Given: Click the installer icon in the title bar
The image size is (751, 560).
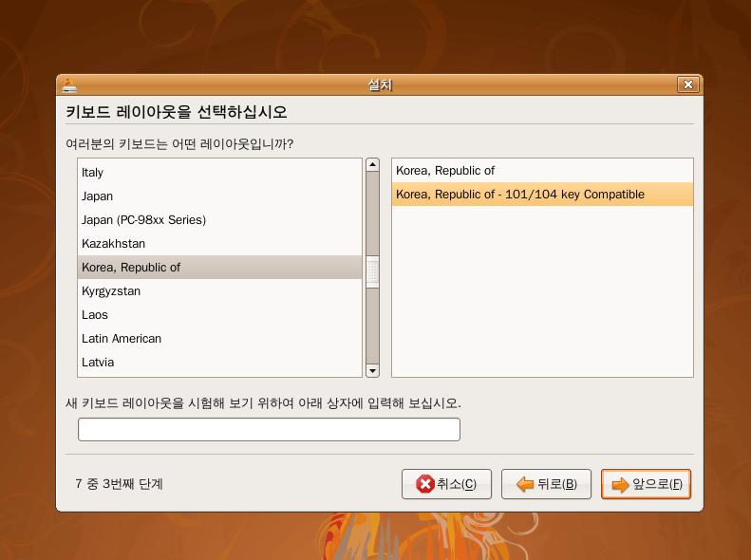Looking at the screenshot, I should click(69, 85).
